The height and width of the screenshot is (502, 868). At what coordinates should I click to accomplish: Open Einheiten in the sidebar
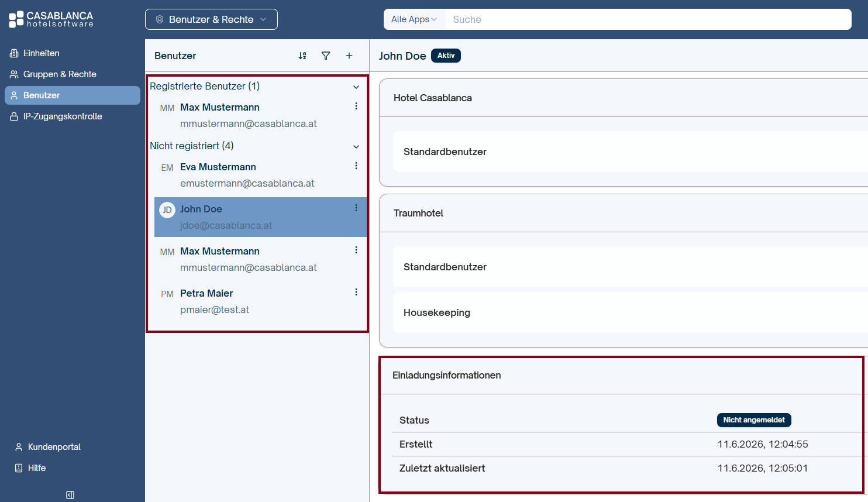point(73,53)
